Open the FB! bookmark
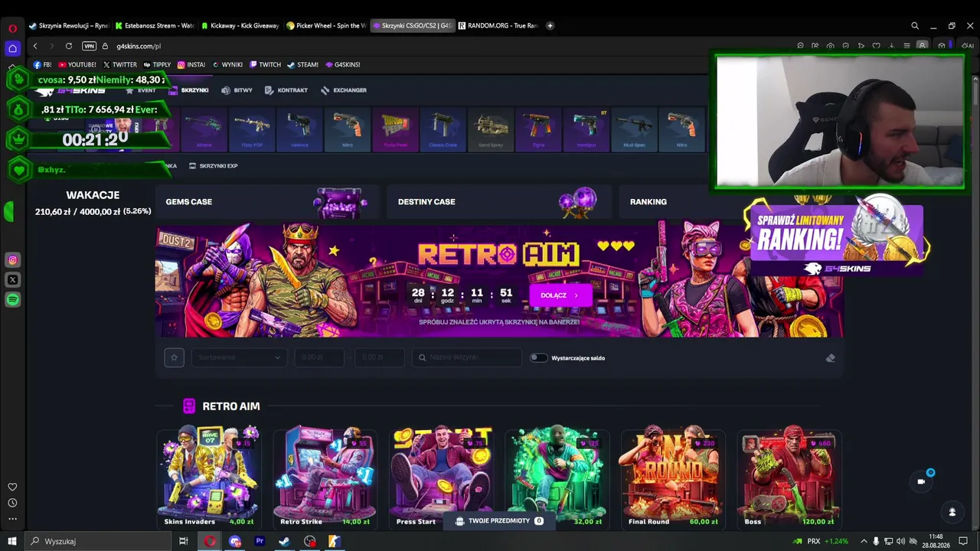 pos(42,65)
